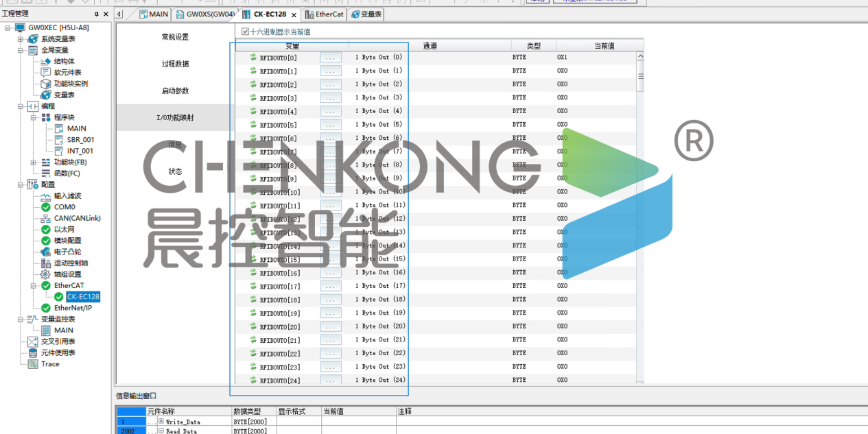
Task: Click the Trace chart icon
Action: 33,364
